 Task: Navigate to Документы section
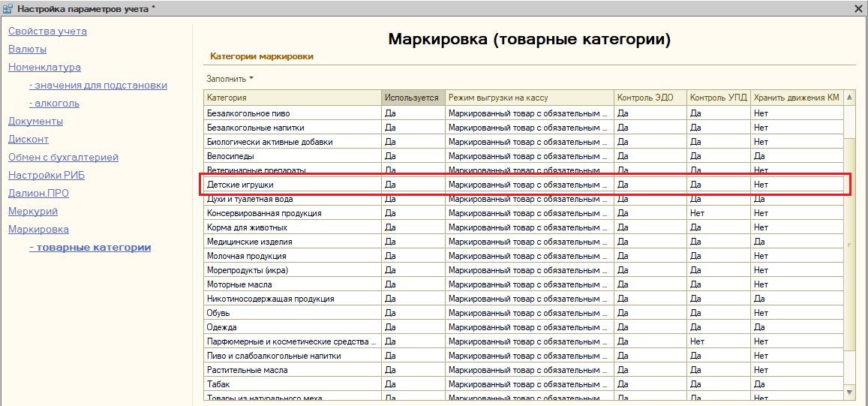(x=35, y=122)
